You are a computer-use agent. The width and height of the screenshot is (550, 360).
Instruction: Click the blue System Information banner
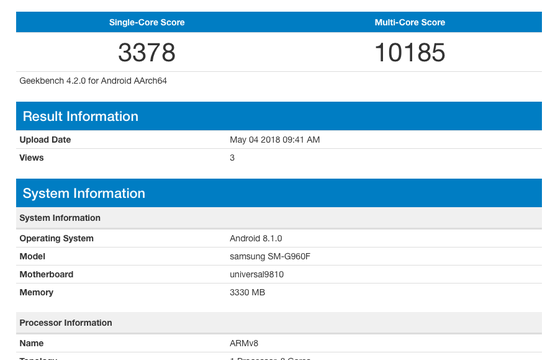(279, 193)
